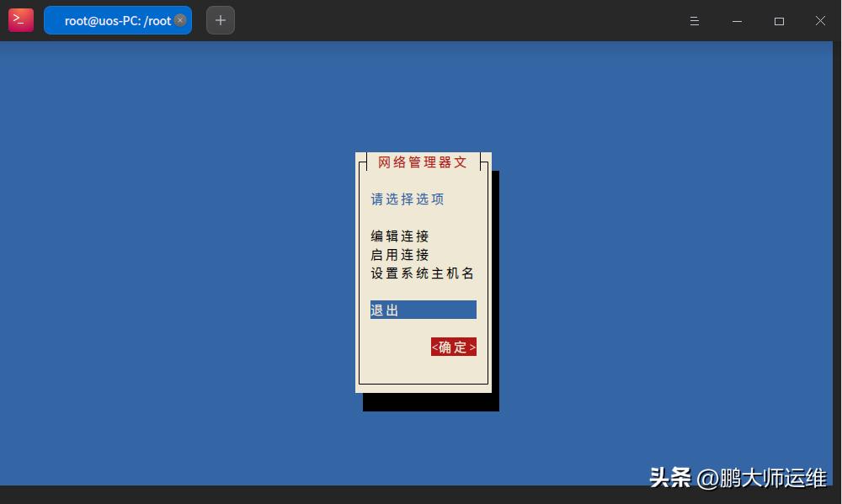Choose 设置系统主机名 option

[422, 273]
